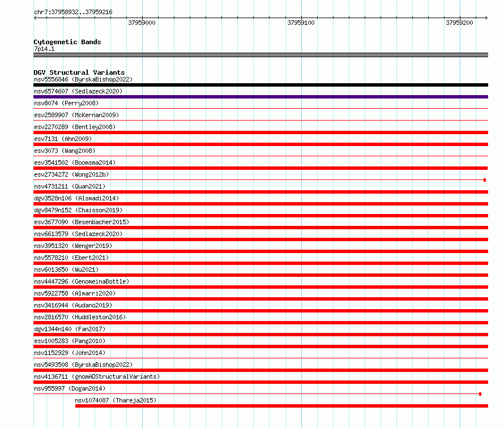This screenshot has height=428, width=504.
Task: Click the gray 7p14.1 cytogenetic band bar
Action: 260,55
